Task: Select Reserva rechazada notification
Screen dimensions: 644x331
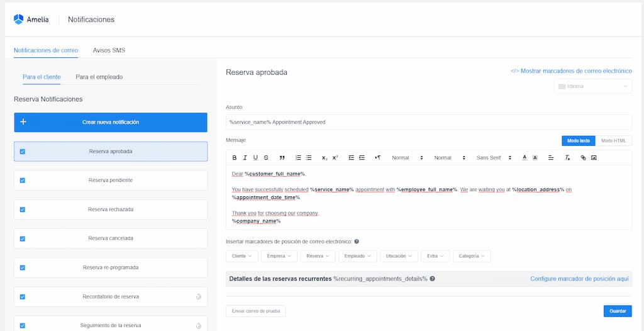Action: pos(111,210)
